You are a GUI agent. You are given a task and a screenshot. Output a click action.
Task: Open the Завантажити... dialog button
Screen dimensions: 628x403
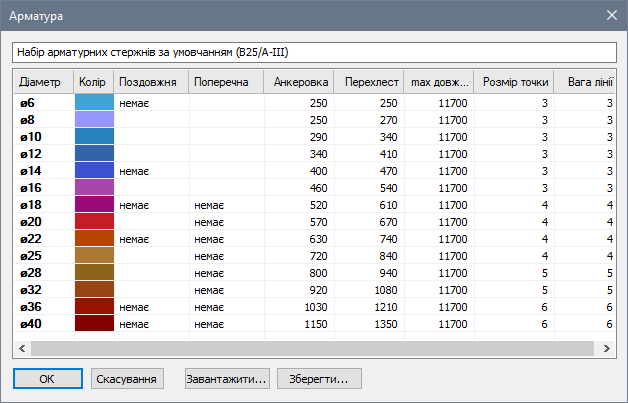point(227,379)
